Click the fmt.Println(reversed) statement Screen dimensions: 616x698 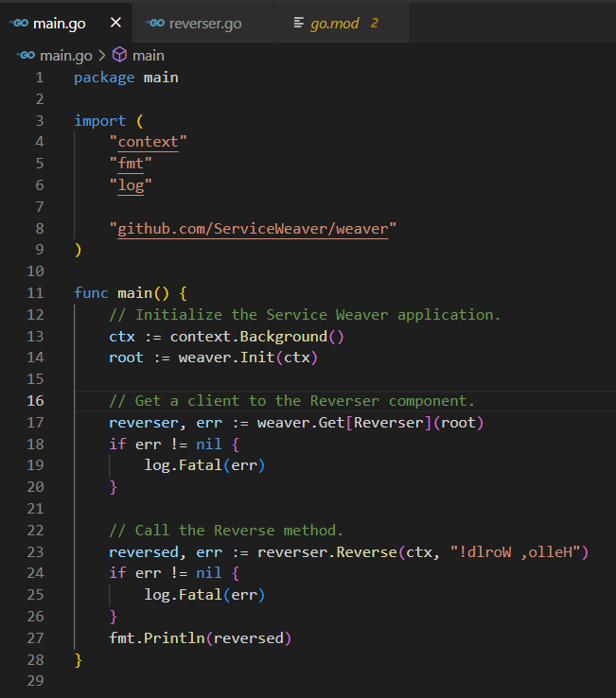click(200, 638)
